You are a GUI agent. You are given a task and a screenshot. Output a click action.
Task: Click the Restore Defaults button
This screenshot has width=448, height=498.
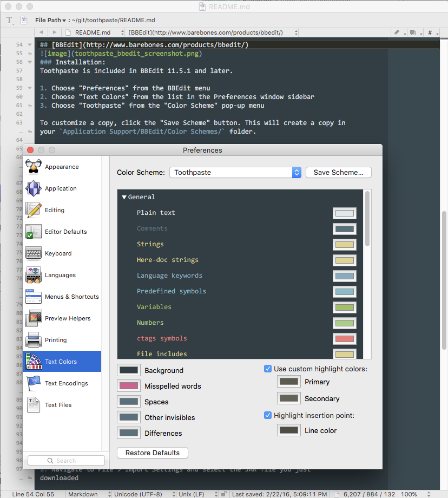coord(153,453)
